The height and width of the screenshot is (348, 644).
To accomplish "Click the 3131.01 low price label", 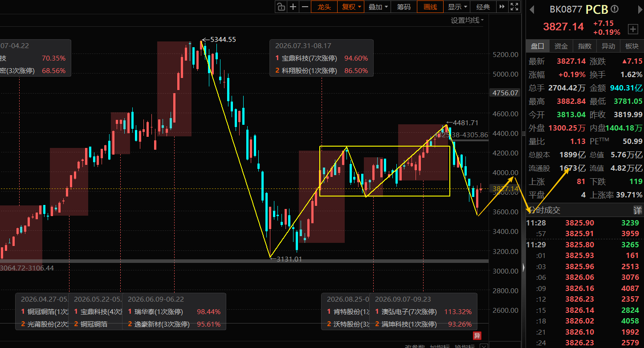I will (289, 259).
